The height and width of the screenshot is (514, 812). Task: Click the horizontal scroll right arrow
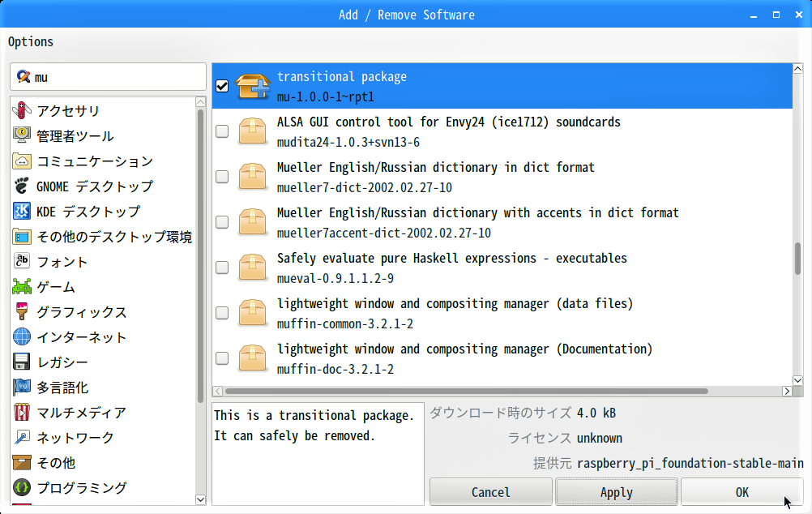click(787, 392)
